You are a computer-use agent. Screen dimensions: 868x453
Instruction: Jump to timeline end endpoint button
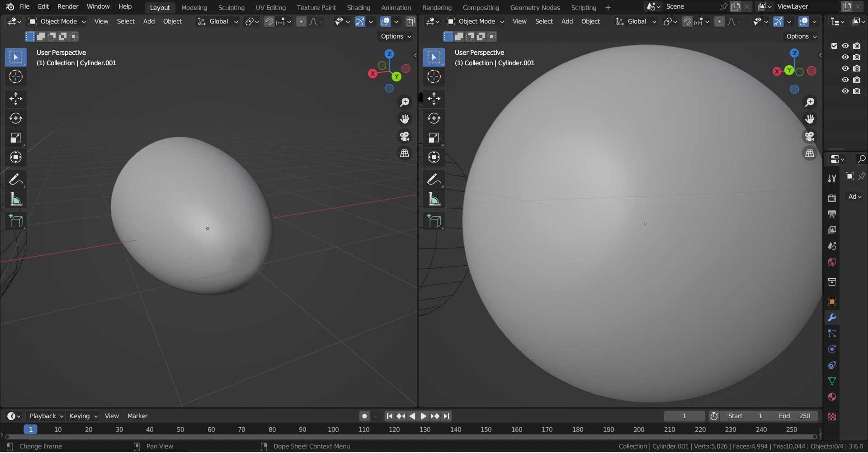[446, 416]
